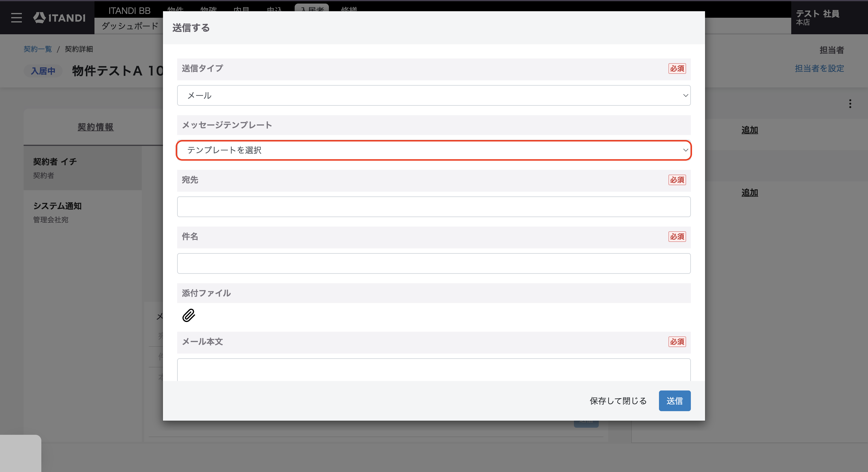Click the 追加 link farthest below the three-dot menu
This screenshot has width=868, height=472.
point(749,193)
